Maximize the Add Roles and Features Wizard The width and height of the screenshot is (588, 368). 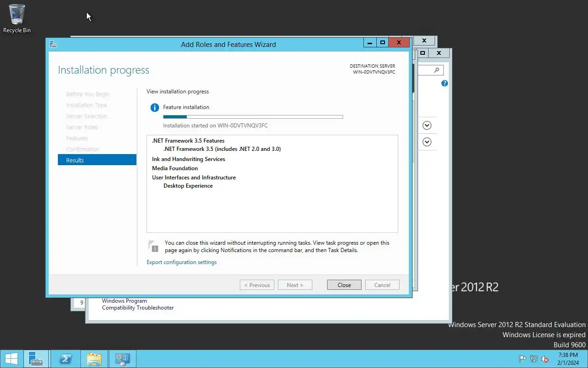tap(383, 42)
